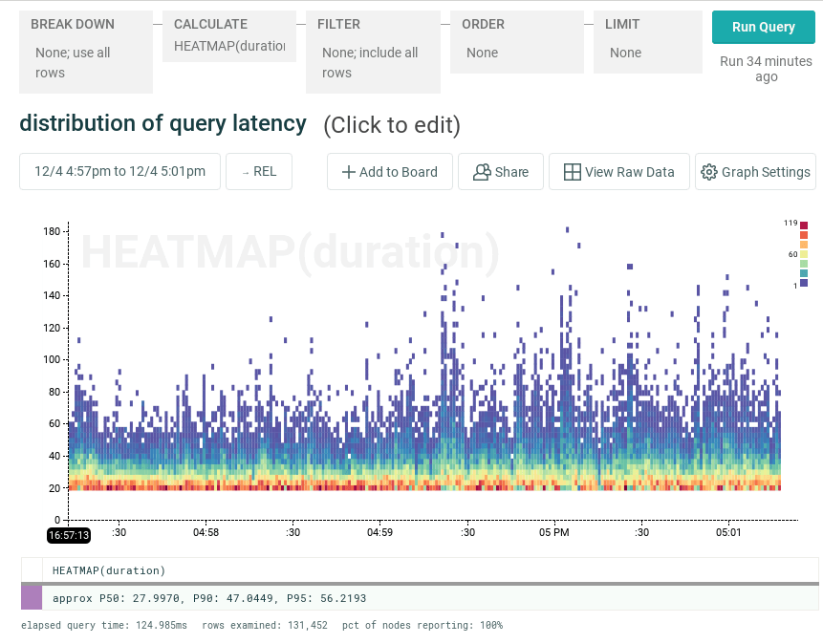Select the Share people icon
Viewport: 823px width, 644px height.
[x=481, y=172]
